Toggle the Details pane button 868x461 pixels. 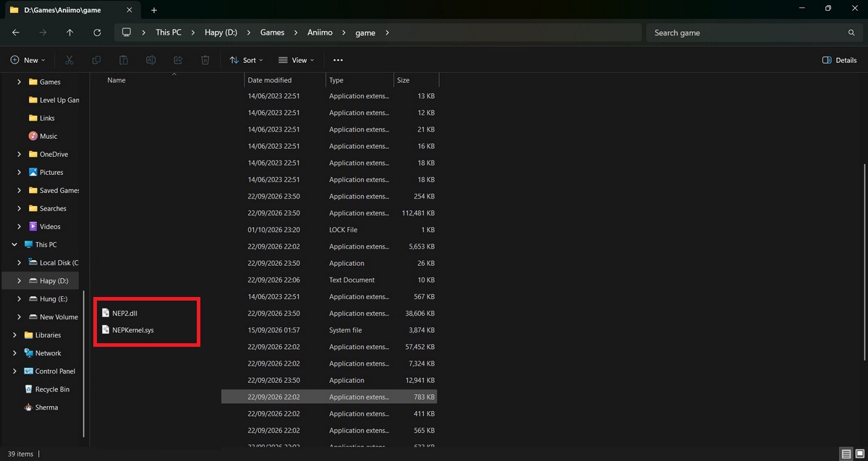coord(840,60)
